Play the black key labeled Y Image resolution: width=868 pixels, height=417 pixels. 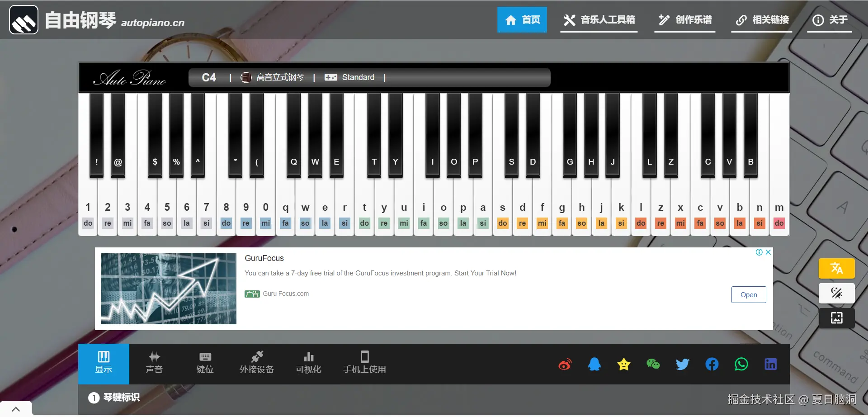pyautogui.click(x=396, y=135)
